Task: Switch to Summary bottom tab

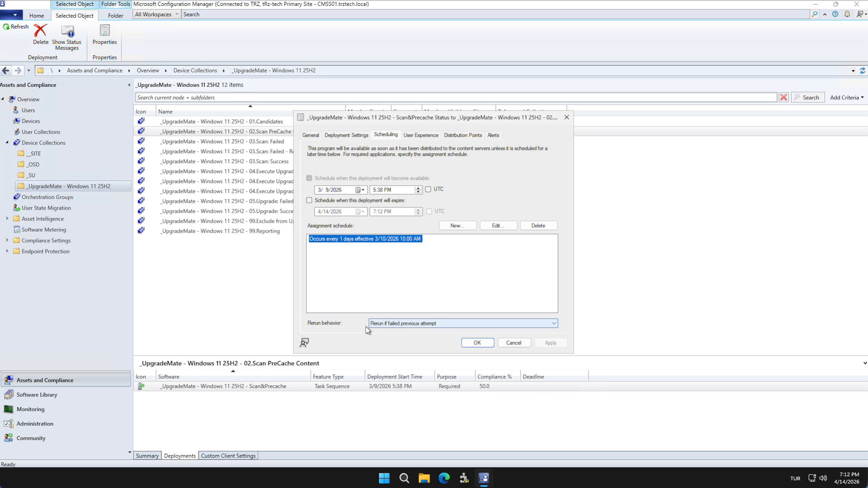Action: coord(147,456)
